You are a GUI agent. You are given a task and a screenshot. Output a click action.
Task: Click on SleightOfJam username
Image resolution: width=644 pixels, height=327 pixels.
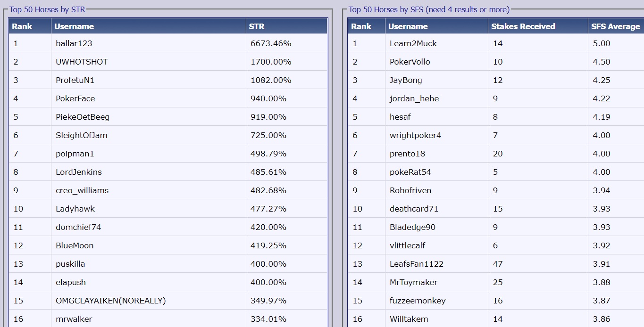[82, 135]
